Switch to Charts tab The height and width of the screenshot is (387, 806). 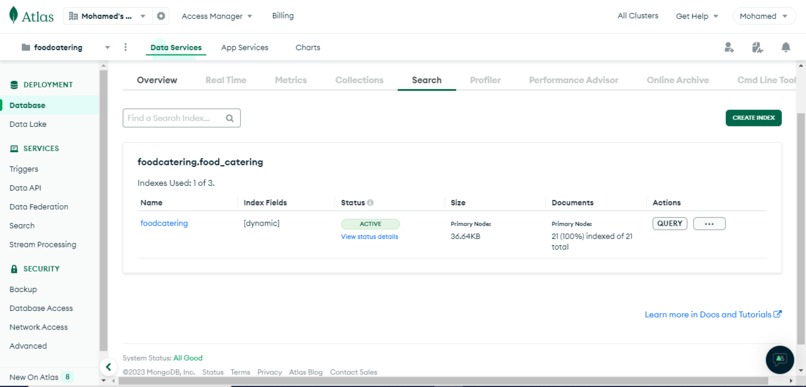click(307, 47)
